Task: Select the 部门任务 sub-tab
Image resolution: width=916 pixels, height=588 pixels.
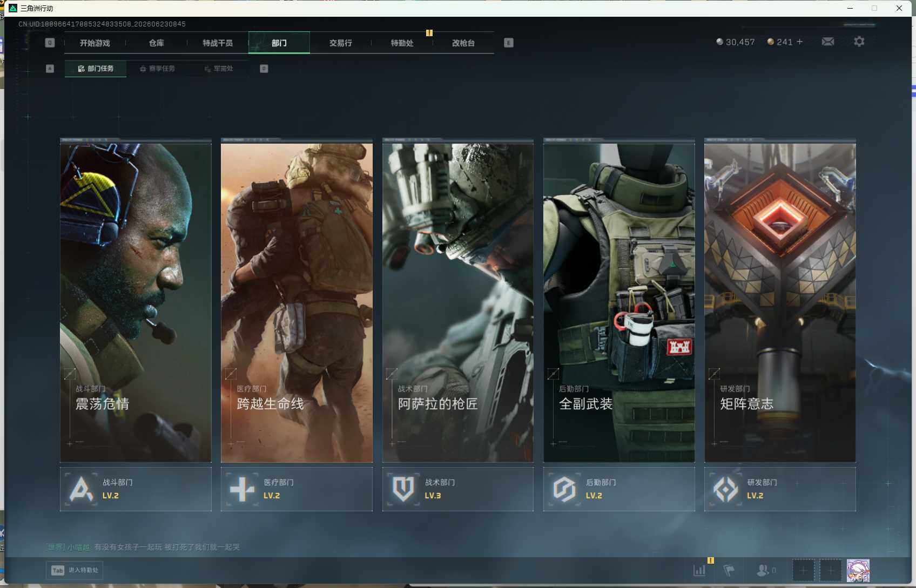Action: [96, 69]
